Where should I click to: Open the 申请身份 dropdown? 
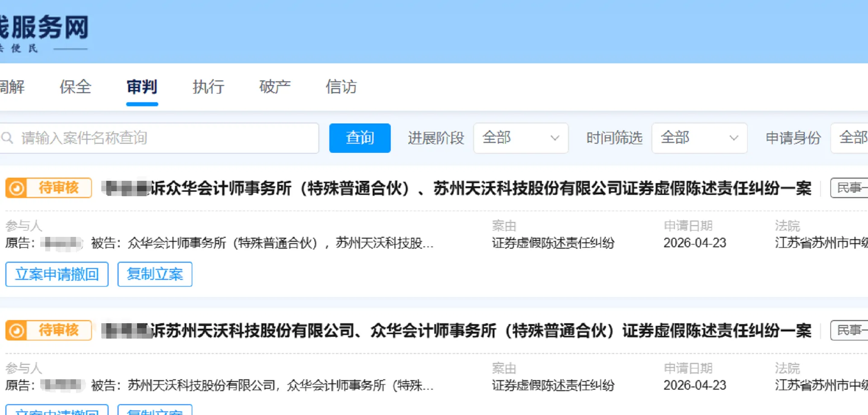[849, 138]
